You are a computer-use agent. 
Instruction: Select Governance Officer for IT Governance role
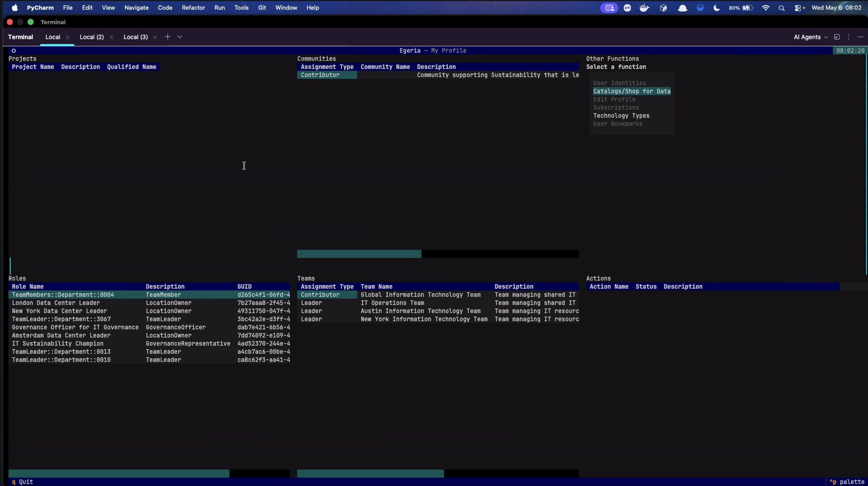[x=149, y=327]
